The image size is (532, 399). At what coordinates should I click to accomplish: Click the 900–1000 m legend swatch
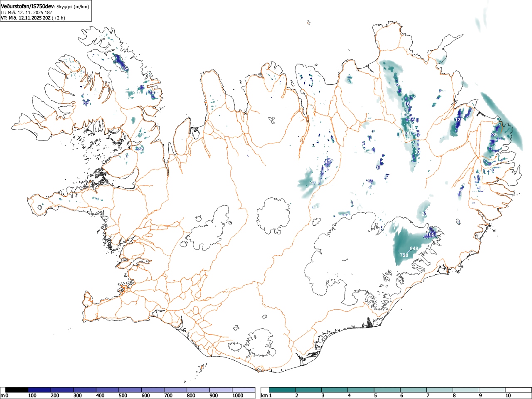[x=221, y=390]
